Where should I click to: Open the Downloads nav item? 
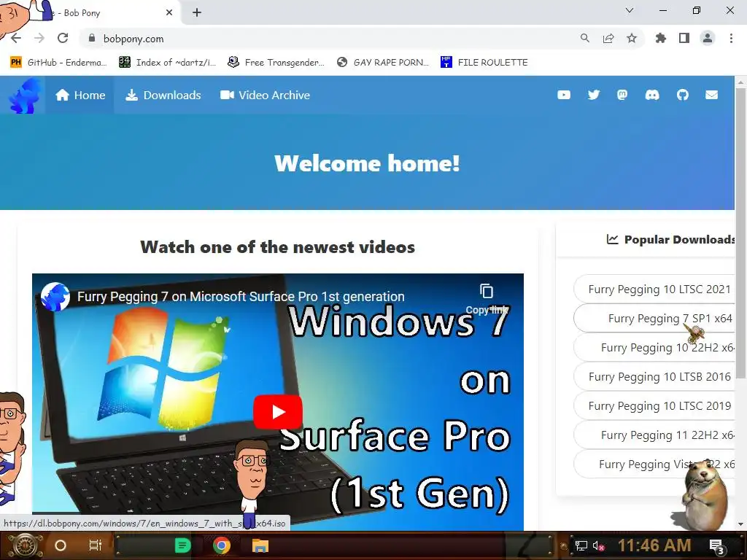pos(163,95)
